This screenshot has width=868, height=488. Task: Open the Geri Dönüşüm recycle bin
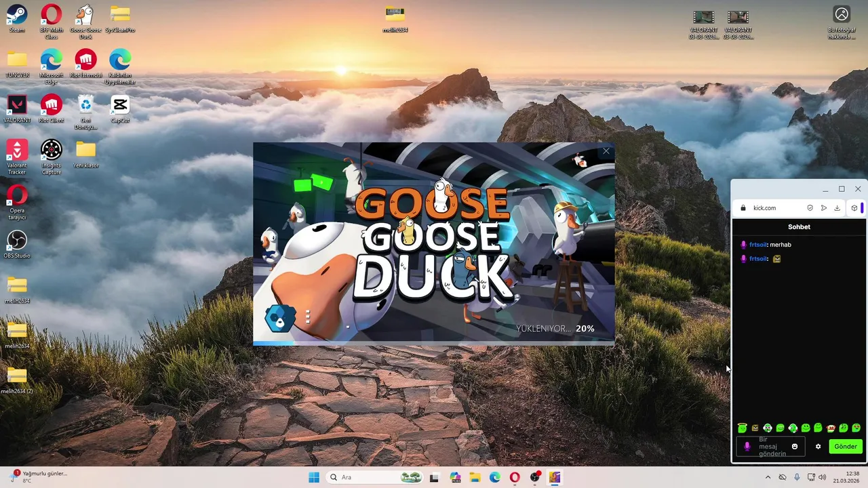[85, 112]
